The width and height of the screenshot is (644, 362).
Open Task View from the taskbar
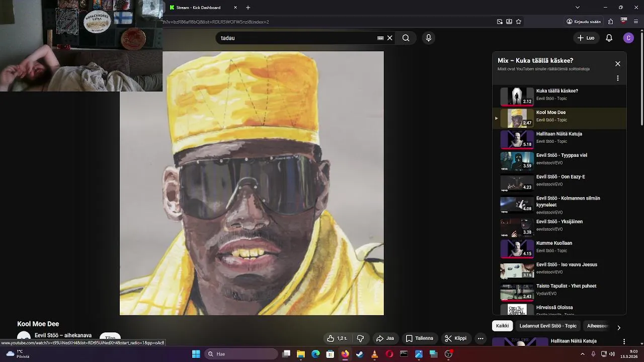[x=286, y=354]
